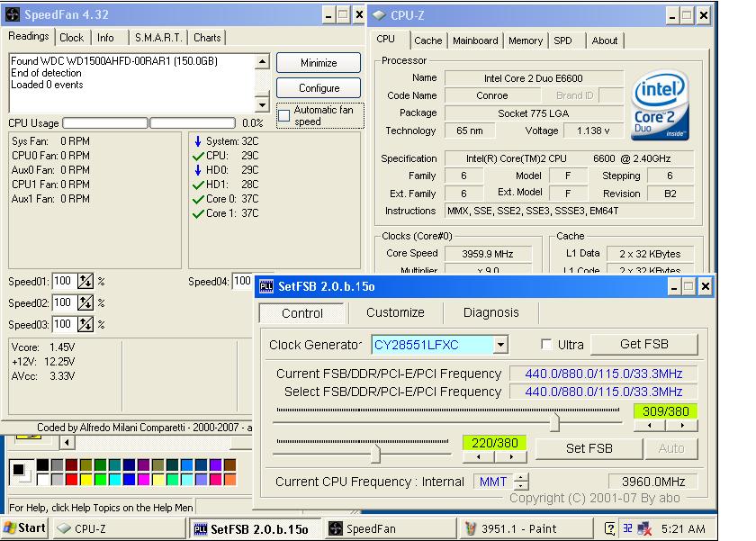
Task: Click the right arrow under 309/380
Action: (682, 425)
